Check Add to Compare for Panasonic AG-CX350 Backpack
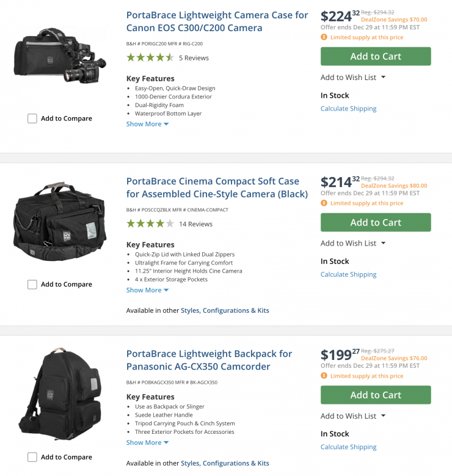The image size is (452, 476). (32, 457)
